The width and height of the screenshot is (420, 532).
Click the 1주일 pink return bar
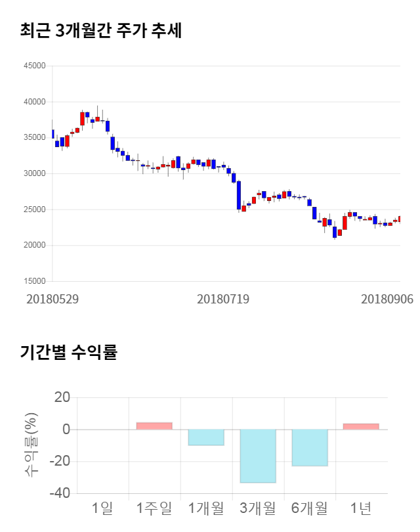(x=154, y=426)
